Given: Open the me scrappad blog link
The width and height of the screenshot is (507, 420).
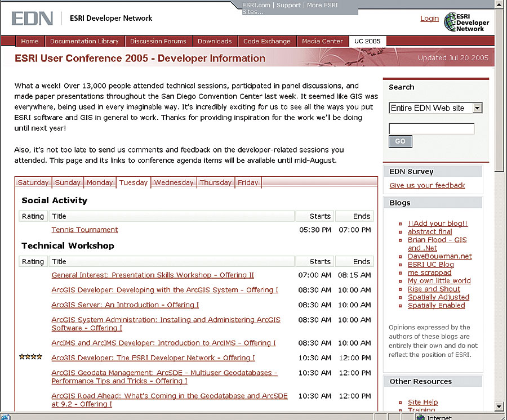Looking at the screenshot, I should [429, 272].
